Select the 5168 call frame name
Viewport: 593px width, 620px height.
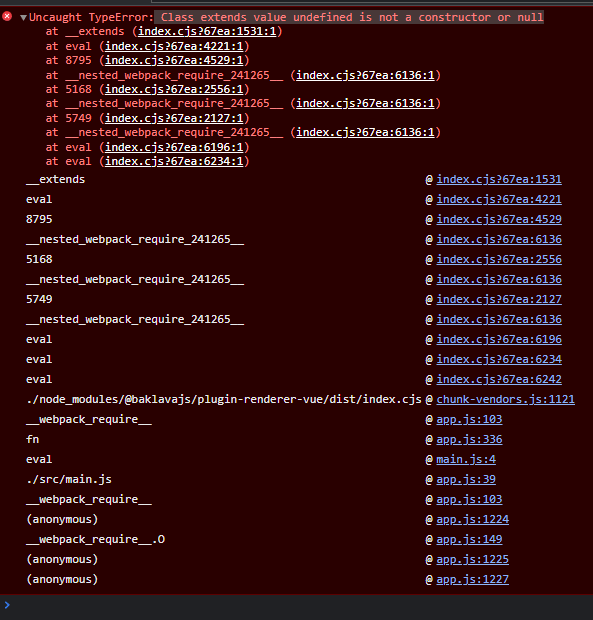[x=39, y=259]
